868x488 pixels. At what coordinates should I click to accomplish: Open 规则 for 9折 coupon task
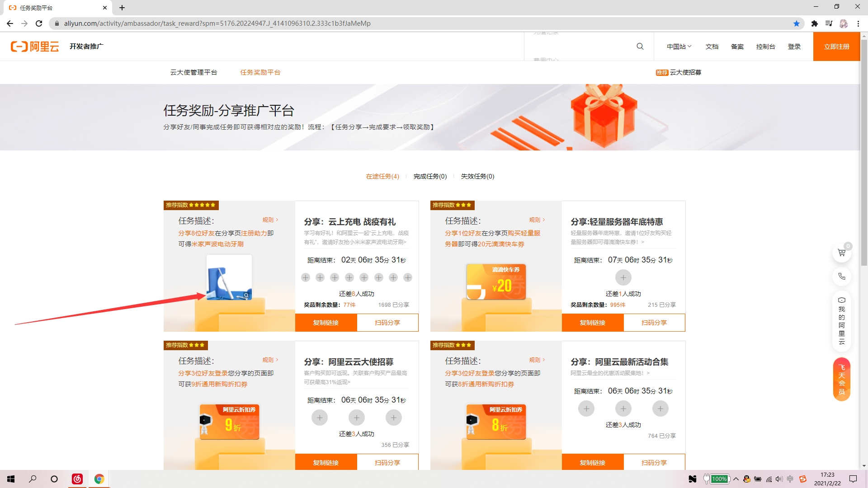click(x=270, y=360)
